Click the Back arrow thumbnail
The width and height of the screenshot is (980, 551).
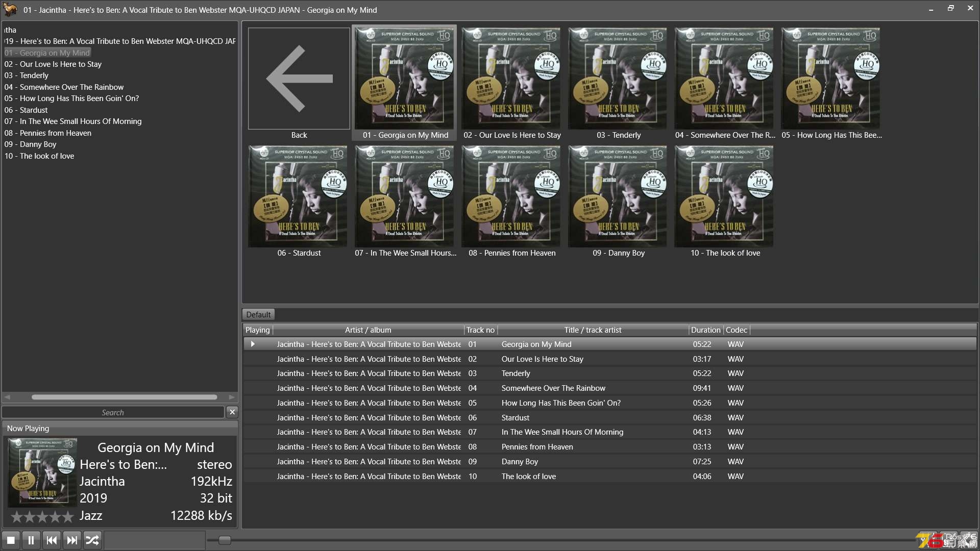point(299,79)
